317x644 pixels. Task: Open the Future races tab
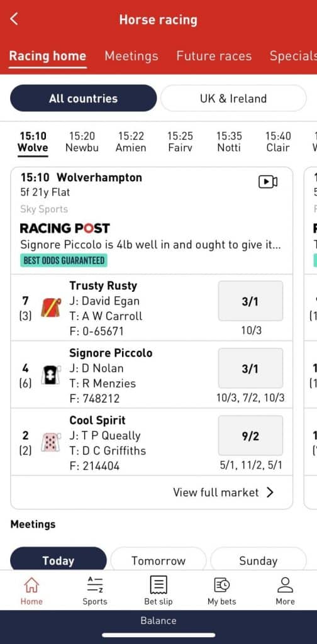pos(214,56)
